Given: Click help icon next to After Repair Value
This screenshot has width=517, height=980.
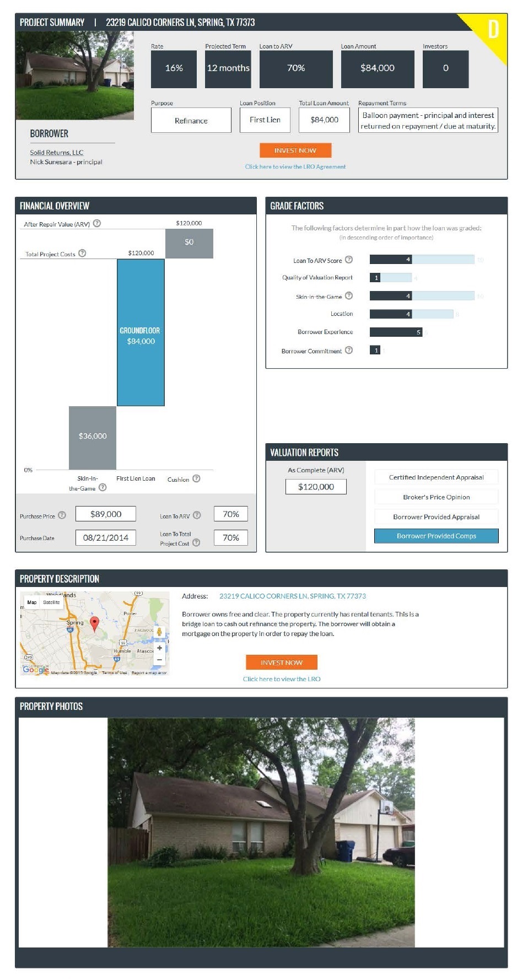Looking at the screenshot, I should tap(97, 223).
